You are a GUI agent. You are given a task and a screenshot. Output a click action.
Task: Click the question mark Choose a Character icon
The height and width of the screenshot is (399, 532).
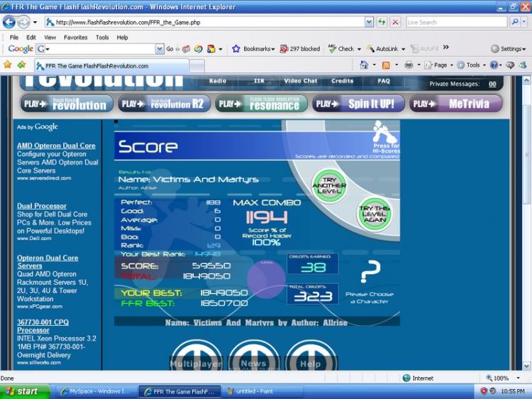click(x=370, y=272)
